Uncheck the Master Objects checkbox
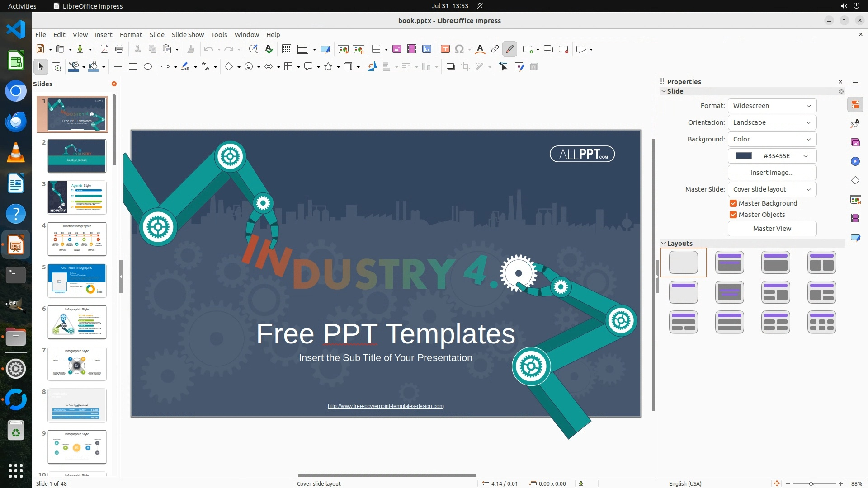The width and height of the screenshot is (868, 488). click(733, 215)
